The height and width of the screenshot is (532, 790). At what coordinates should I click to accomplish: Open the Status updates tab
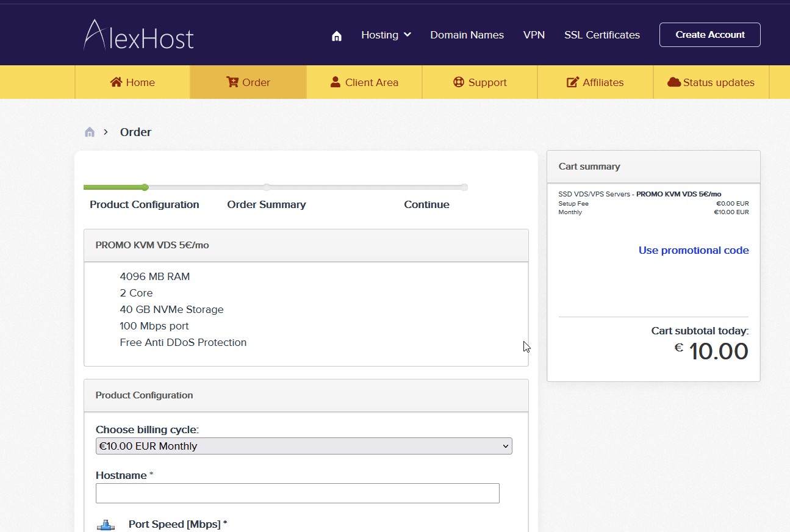click(711, 82)
